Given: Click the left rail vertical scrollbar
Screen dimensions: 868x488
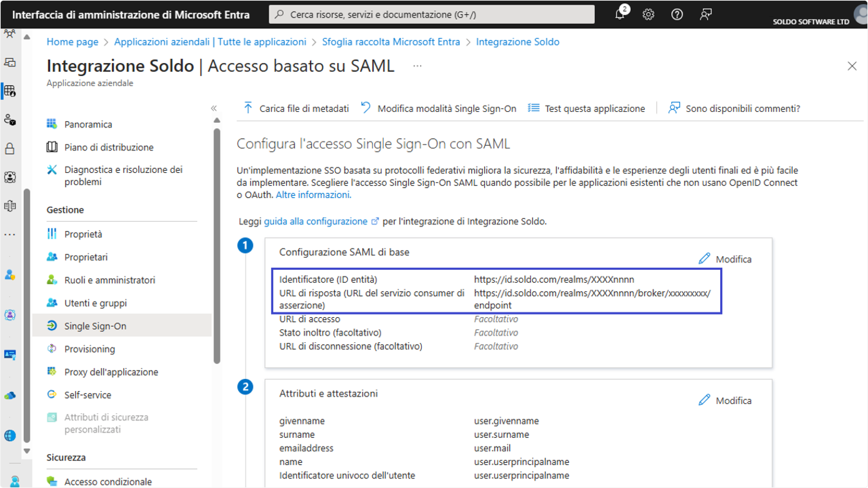Looking at the screenshot, I should click(27, 316).
